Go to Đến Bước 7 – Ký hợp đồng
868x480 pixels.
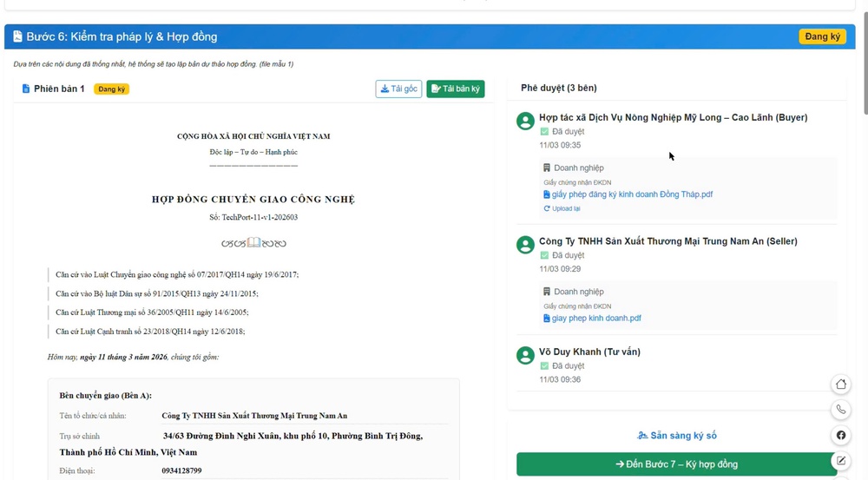tap(676, 464)
